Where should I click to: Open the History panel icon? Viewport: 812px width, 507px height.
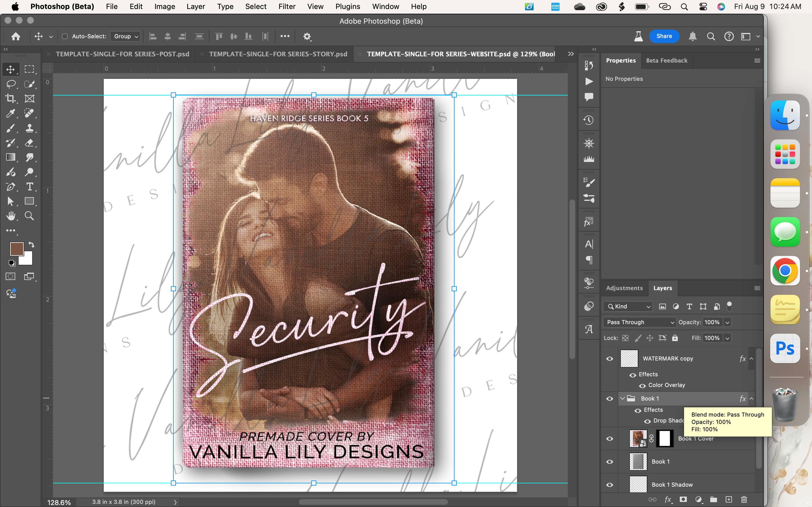589,120
